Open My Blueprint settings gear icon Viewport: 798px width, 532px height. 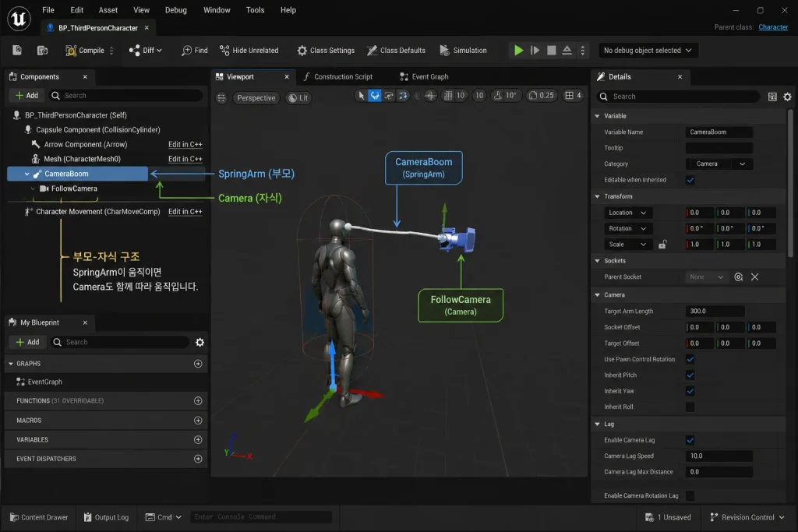(200, 342)
